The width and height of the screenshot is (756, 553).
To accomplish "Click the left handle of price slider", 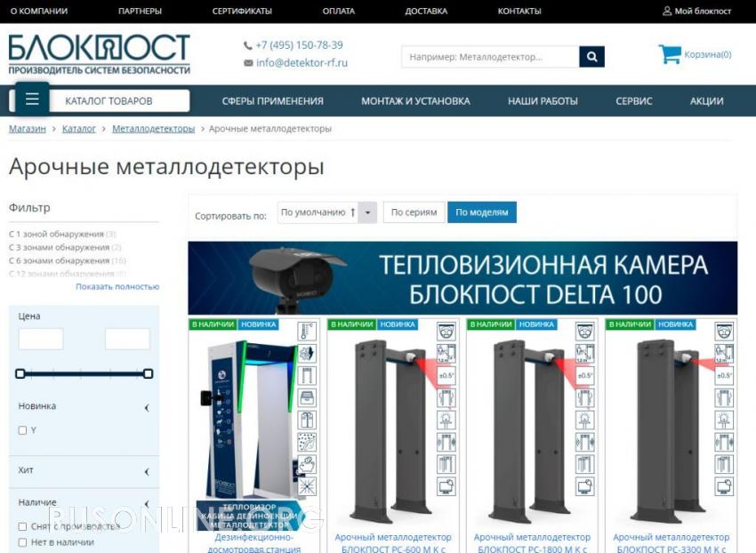I will 20,373.
